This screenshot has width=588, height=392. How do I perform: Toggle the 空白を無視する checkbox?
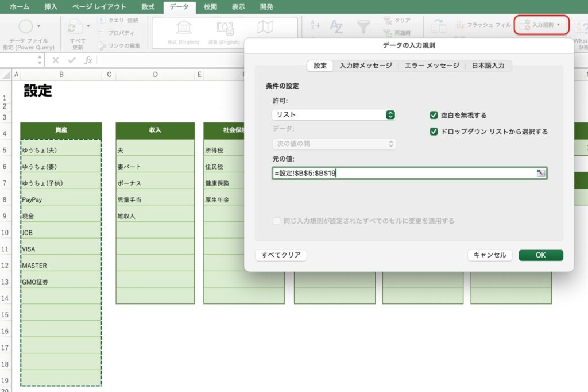coord(434,115)
